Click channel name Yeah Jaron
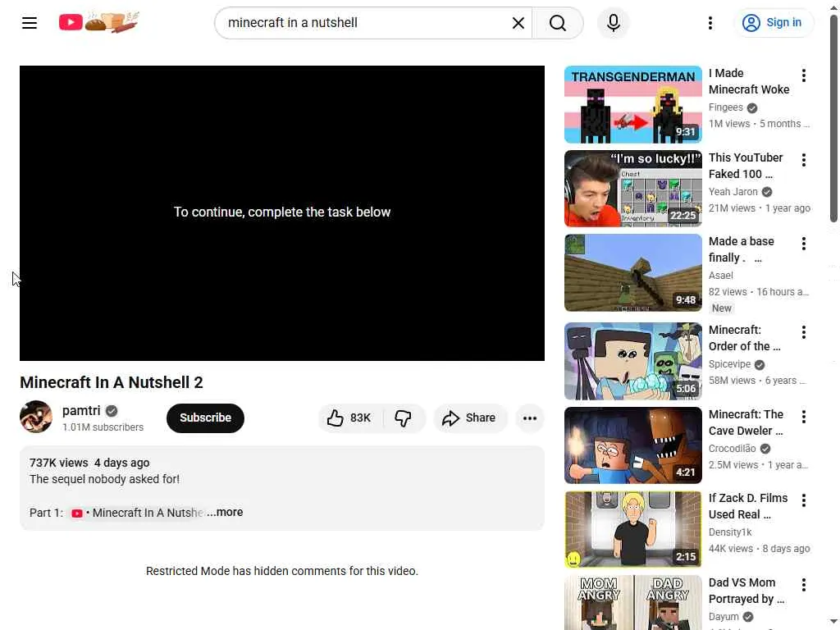Image resolution: width=840 pixels, height=630 pixels. coord(733,191)
